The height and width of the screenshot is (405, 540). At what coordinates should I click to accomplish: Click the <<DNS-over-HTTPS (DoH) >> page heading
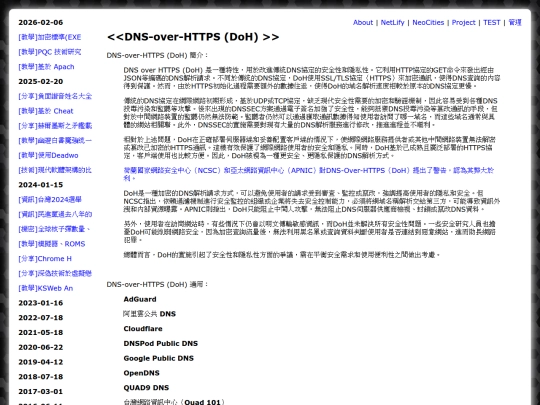coord(193,37)
